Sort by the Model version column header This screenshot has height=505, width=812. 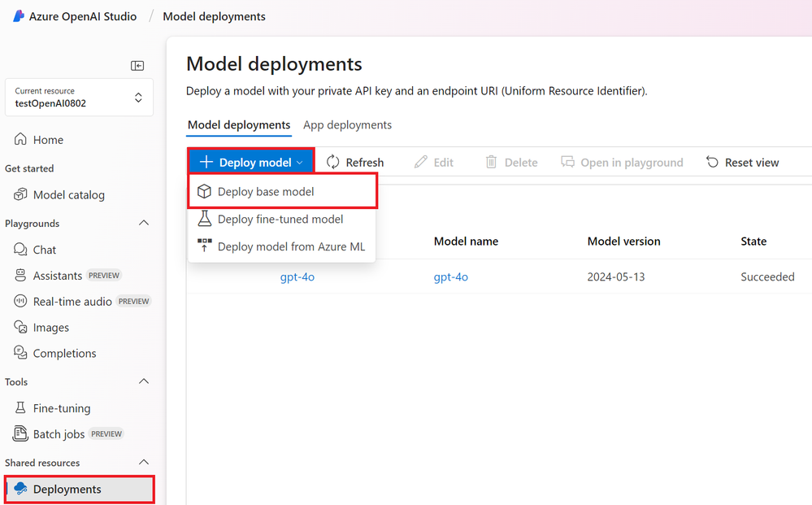coord(623,241)
